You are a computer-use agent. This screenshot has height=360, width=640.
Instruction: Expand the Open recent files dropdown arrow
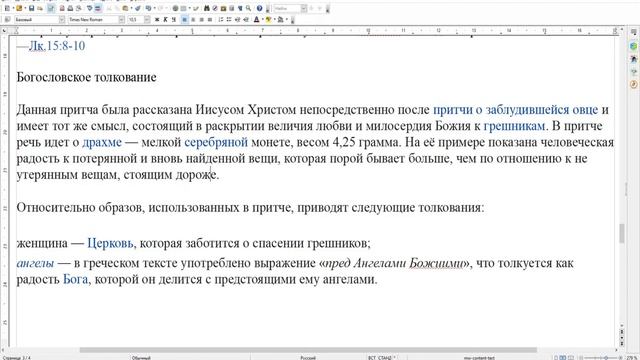pyautogui.click(x=25, y=8)
